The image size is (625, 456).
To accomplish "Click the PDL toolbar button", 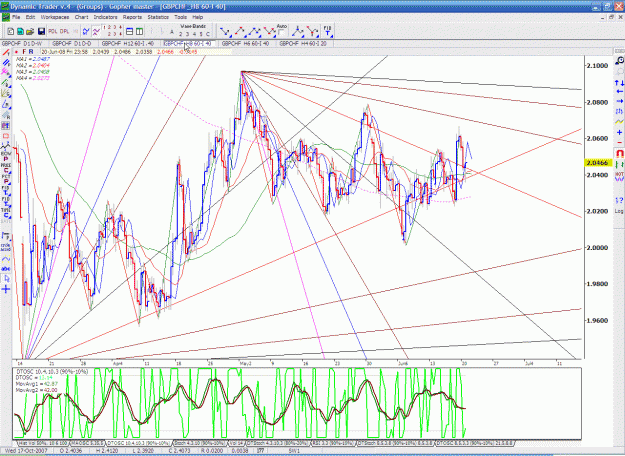I will pyautogui.click(x=53, y=31).
